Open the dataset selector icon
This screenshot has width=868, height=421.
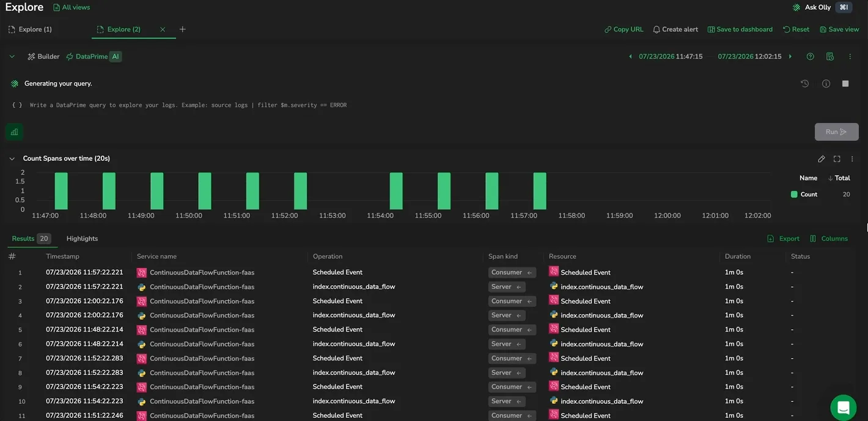click(x=829, y=56)
